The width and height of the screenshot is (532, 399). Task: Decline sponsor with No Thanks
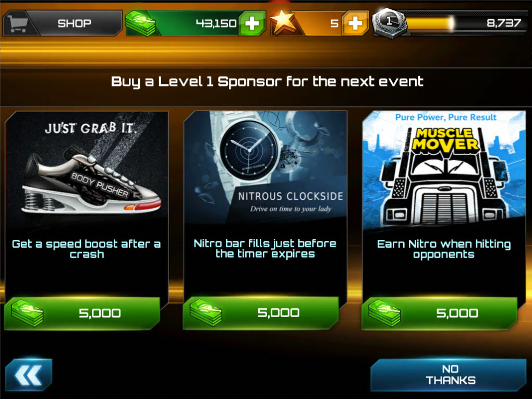[x=448, y=375]
